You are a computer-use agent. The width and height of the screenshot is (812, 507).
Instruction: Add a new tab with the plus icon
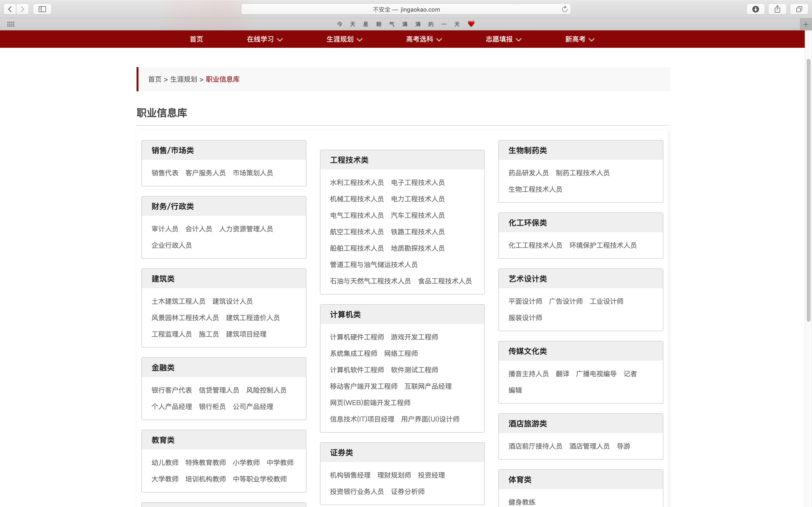point(806,24)
